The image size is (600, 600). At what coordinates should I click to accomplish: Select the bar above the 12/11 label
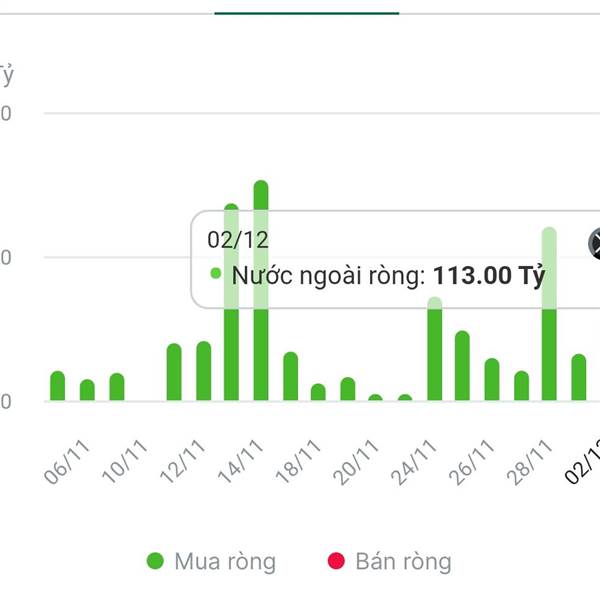pos(174,372)
